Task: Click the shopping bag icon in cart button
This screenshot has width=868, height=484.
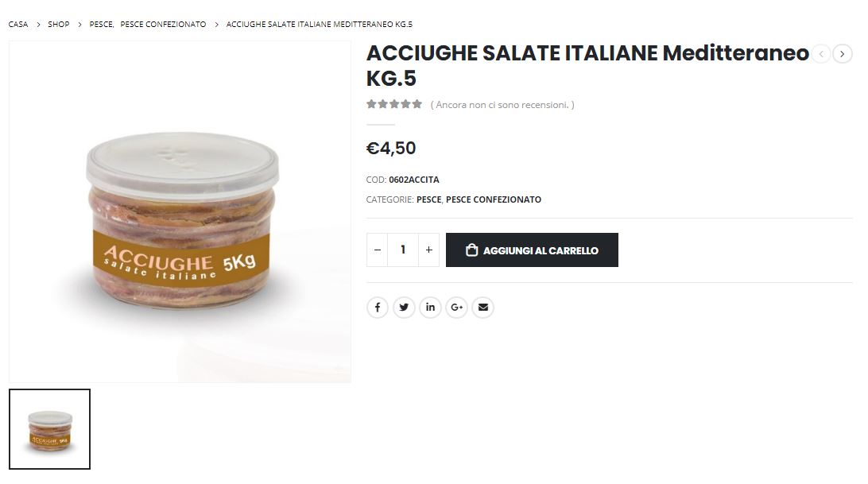Action: tap(471, 250)
